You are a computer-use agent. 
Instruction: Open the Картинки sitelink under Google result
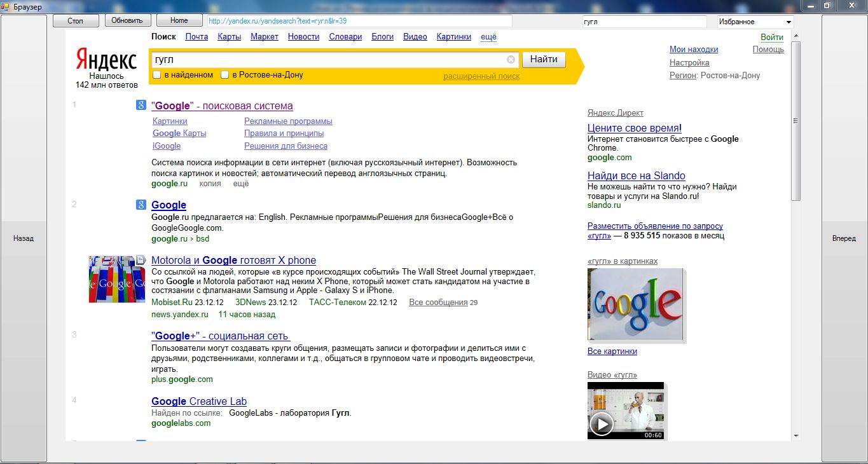tap(170, 121)
